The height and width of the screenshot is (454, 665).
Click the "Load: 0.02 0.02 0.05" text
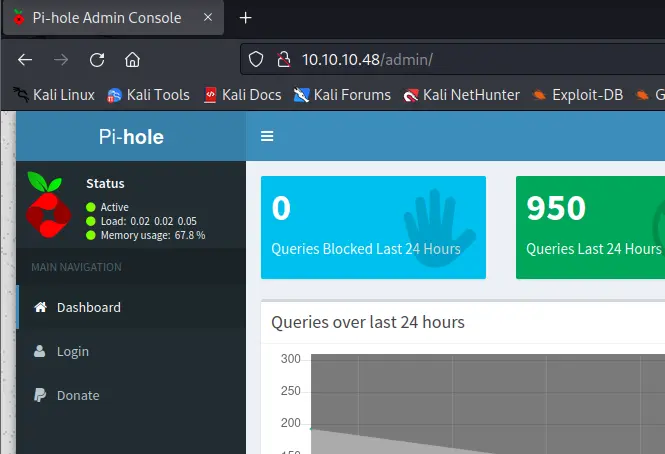tap(148, 221)
